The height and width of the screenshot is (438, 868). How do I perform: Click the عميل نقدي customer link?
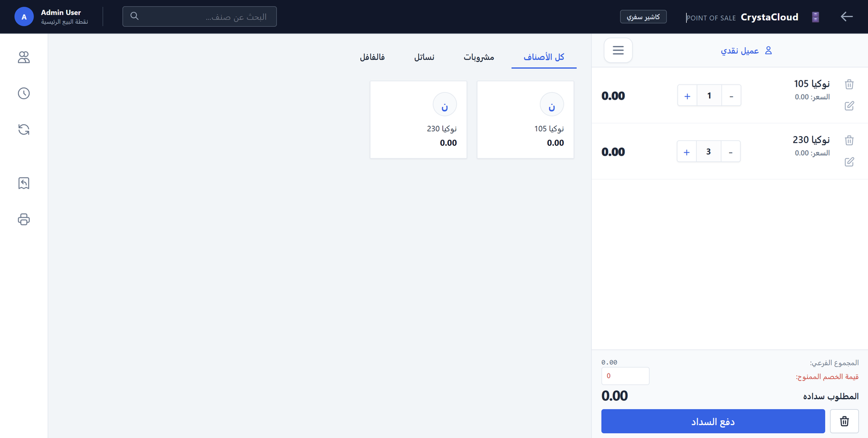coord(739,50)
